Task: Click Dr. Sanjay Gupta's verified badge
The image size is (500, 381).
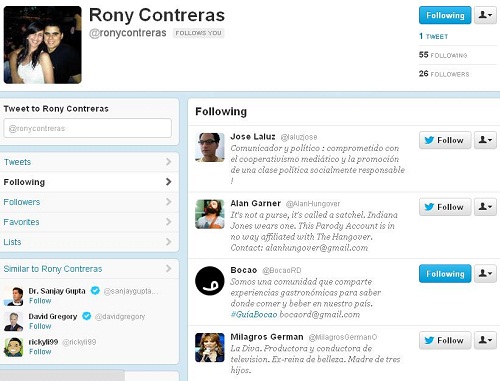Action: click(95, 291)
